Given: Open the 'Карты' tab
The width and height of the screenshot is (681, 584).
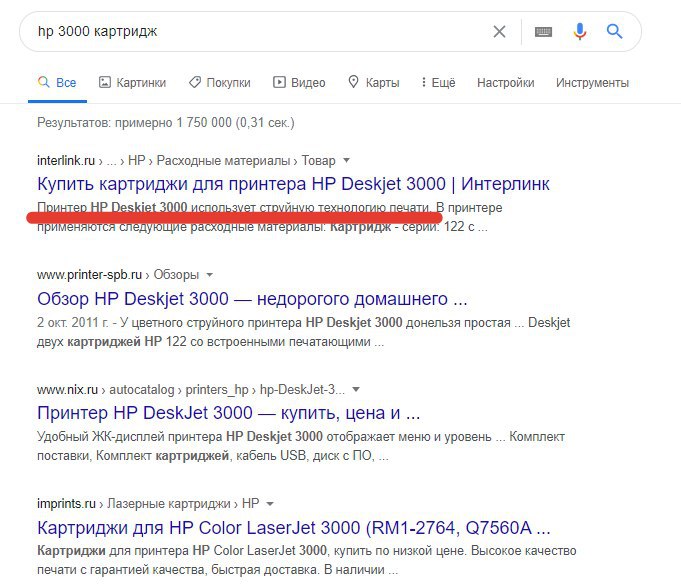Looking at the screenshot, I should click(374, 82).
